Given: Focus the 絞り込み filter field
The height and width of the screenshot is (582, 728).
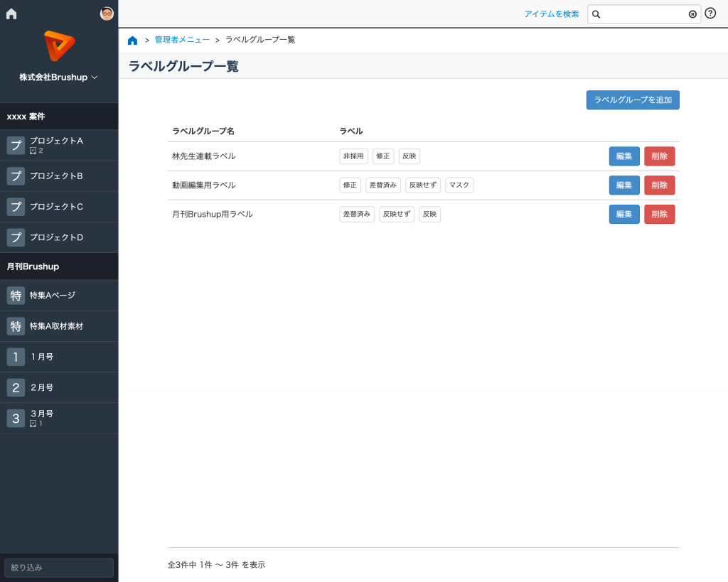Looking at the screenshot, I should coord(59,567).
